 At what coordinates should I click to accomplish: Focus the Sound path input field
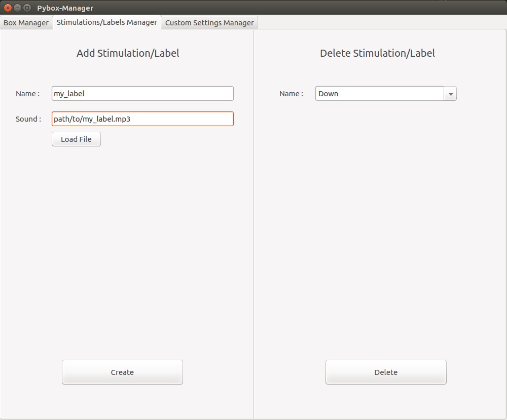tap(142, 119)
